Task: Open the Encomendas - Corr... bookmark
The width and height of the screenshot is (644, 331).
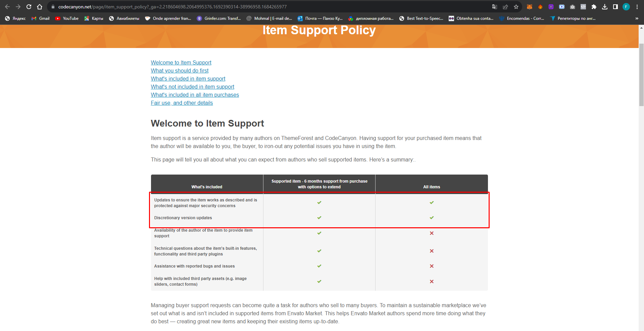Action: coord(522,18)
